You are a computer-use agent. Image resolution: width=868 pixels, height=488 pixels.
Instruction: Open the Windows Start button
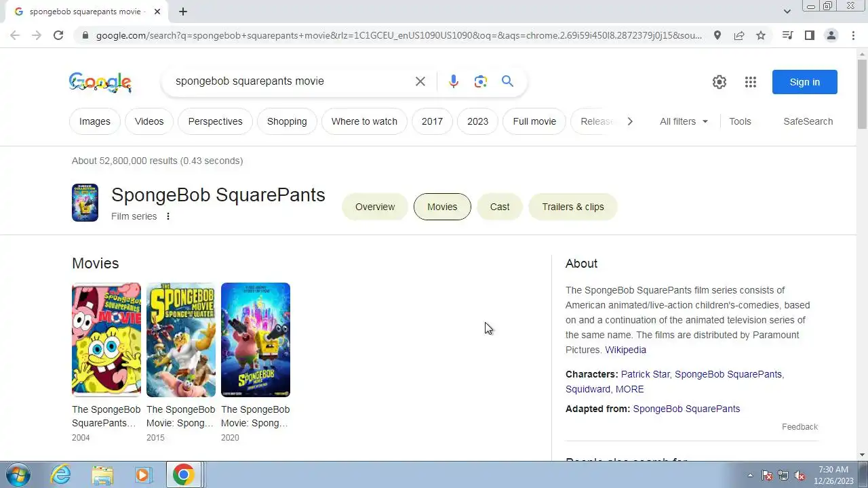point(18,474)
